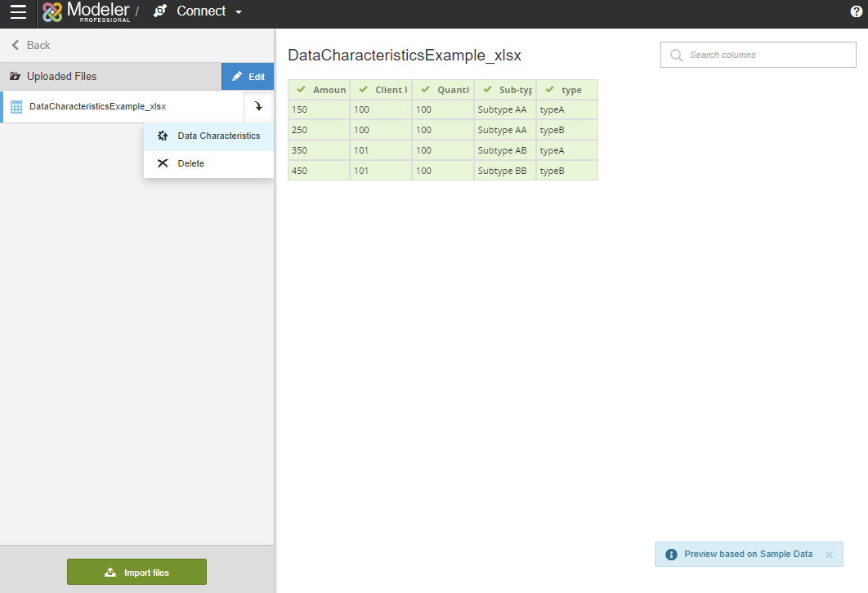Open the help question mark icon

coord(856,11)
